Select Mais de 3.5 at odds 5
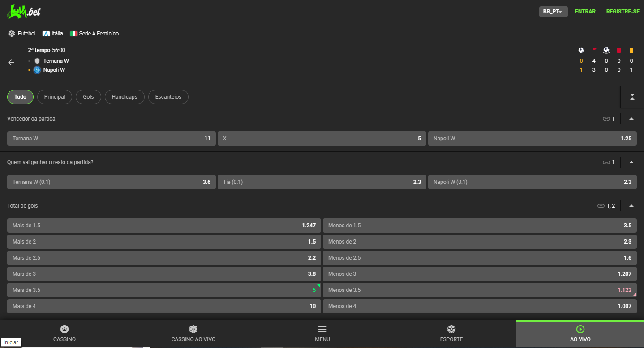 pos(164,290)
